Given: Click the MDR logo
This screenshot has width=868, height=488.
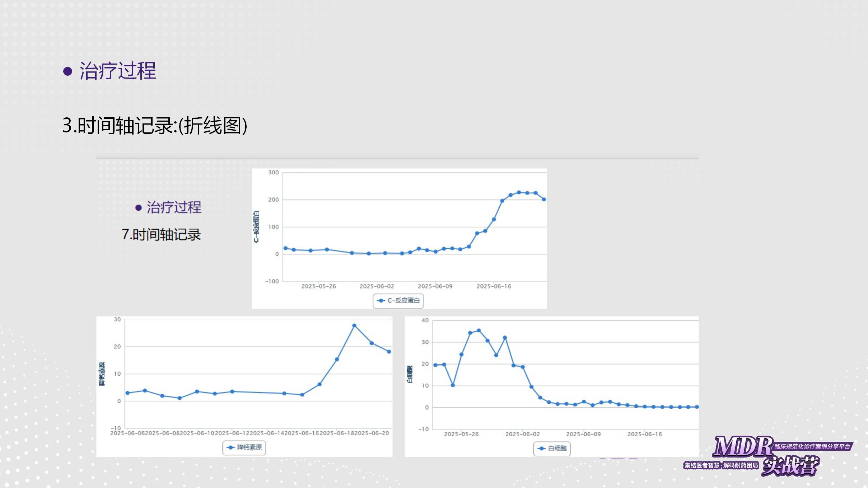Looking at the screenshot, I should point(743,446).
